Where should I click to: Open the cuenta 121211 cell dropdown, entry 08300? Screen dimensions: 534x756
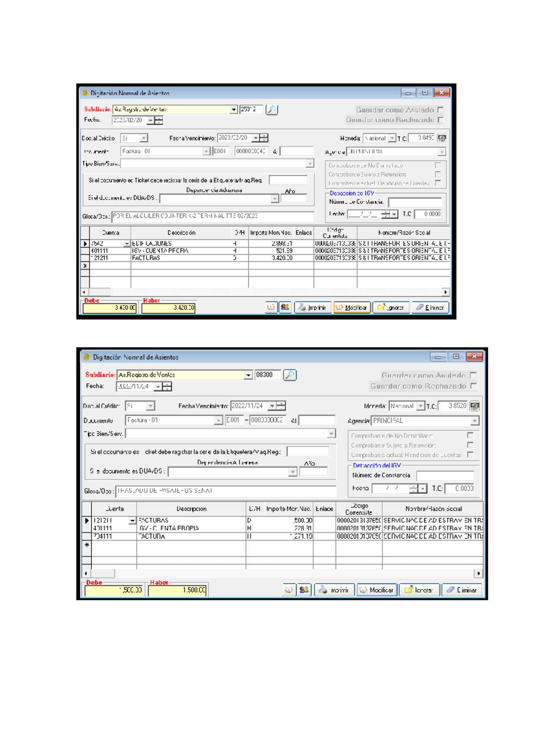tap(132, 520)
